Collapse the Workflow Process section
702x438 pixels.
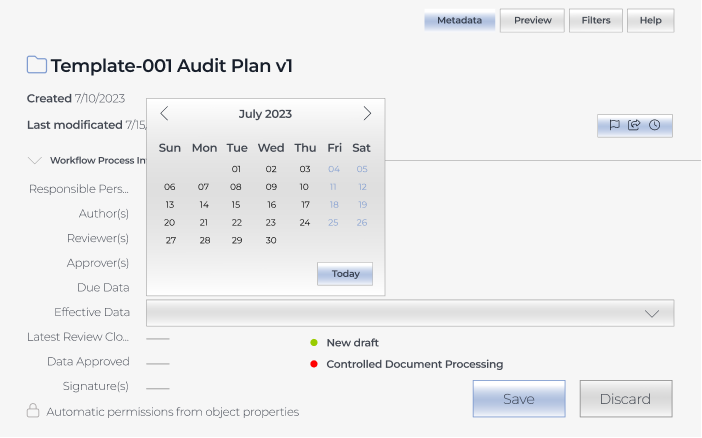pos(35,160)
